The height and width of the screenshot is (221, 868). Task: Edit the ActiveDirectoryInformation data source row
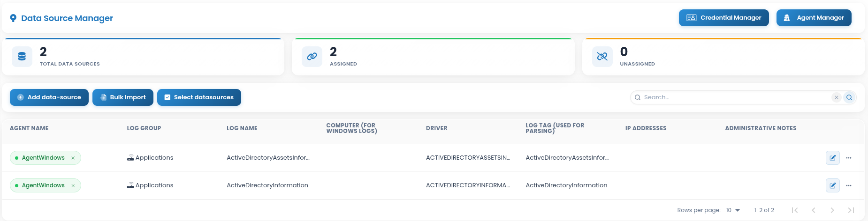833,185
